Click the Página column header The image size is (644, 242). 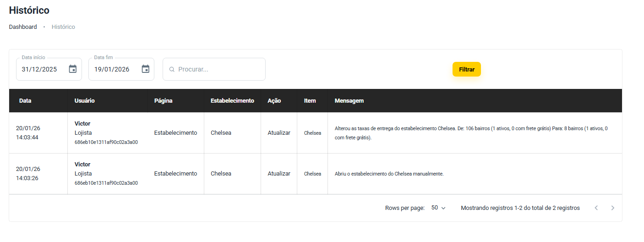pos(163,101)
